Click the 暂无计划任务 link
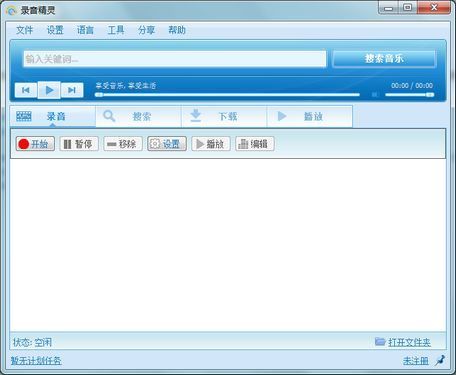The width and height of the screenshot is (456, 375). coord(36,361)
